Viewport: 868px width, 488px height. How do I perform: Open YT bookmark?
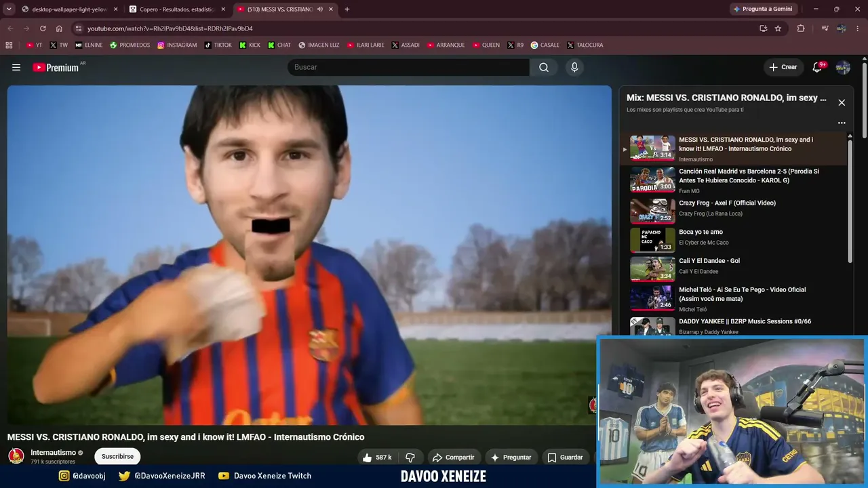pyautogui.click(x=35, y=45)
